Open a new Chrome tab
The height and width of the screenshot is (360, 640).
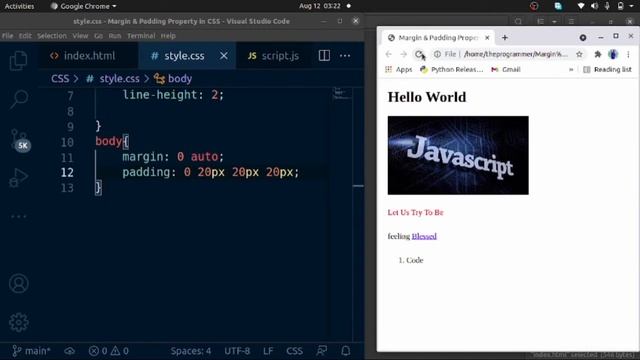tap(505, 38)
